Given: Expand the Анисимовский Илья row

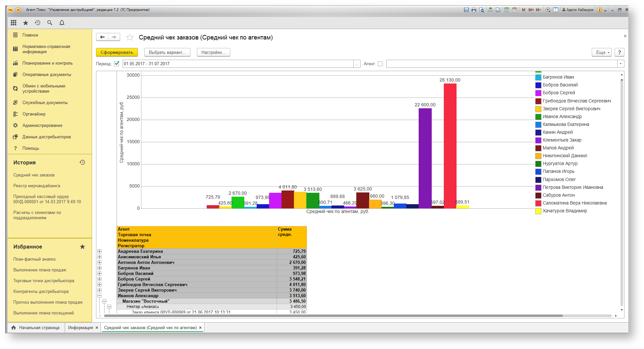Looking at the screenshot, I should point(99,257).
